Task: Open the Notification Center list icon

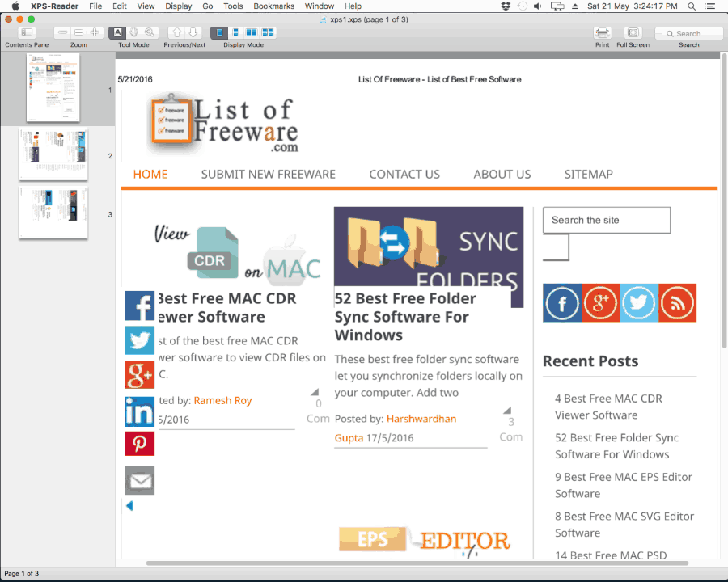Action: (x=709, y=6)
